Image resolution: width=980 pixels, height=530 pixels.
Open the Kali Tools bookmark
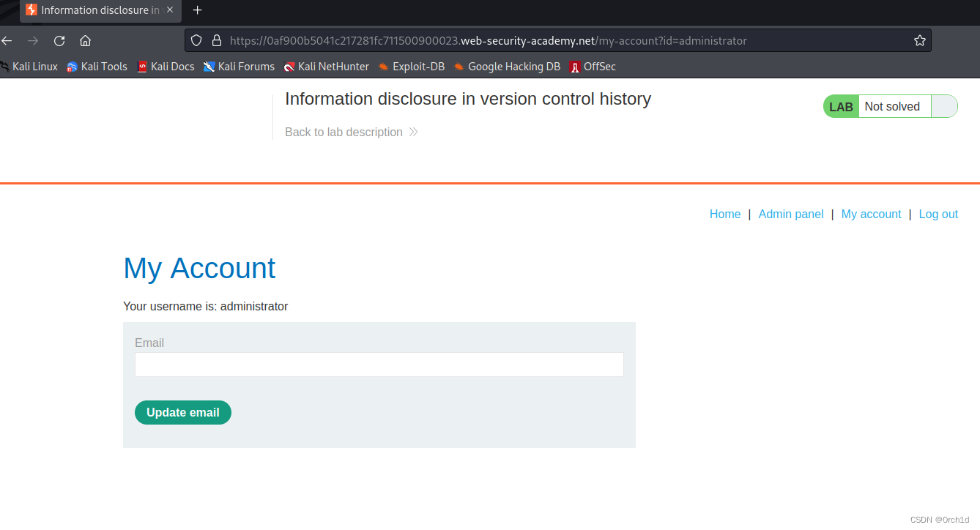(x=97, y=67)
